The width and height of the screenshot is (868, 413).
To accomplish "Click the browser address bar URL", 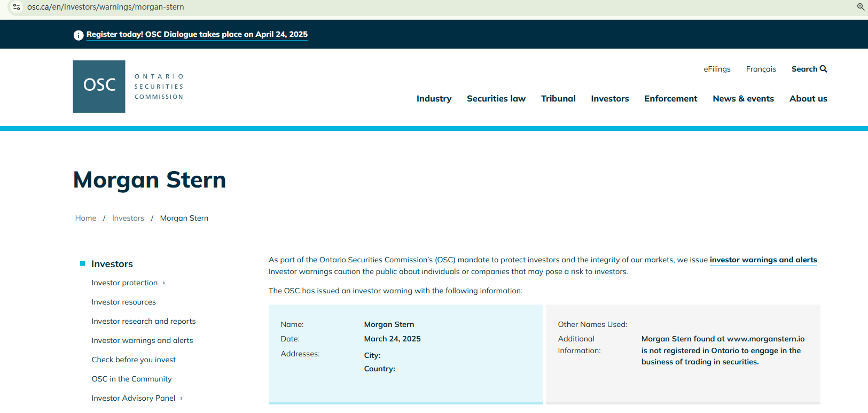I will tap(106, 7).
